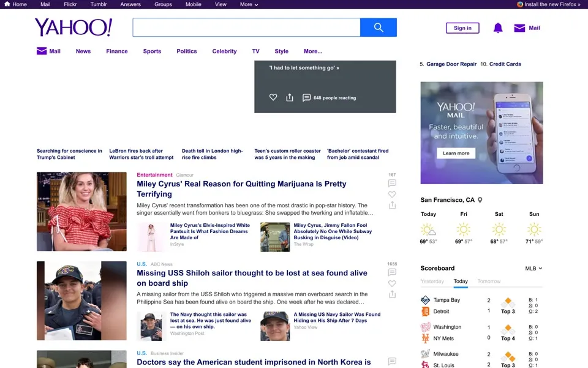Open 'I had to let something go' story
Image resolution: width=588 pixels, height=368 pixels.
click(304, 68)
